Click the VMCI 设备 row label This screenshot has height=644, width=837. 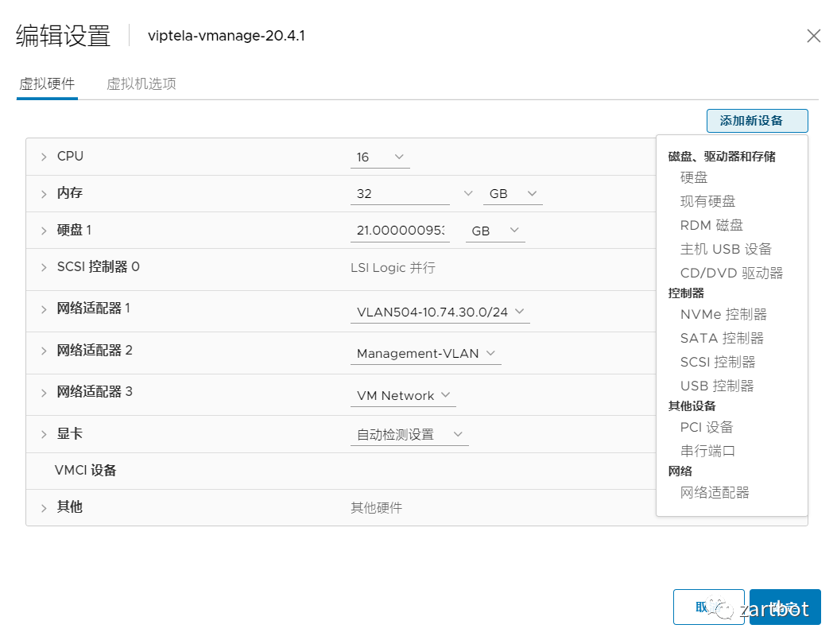pos(85,471)
